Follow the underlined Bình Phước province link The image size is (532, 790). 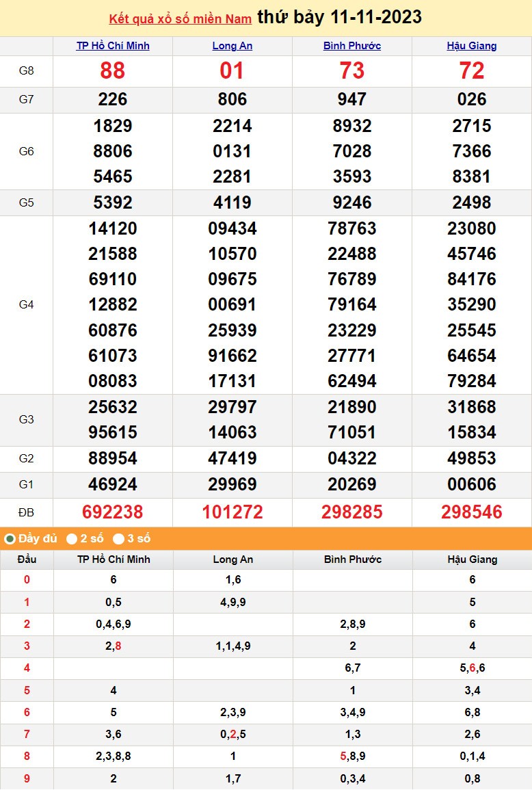(x=352, y=46)
